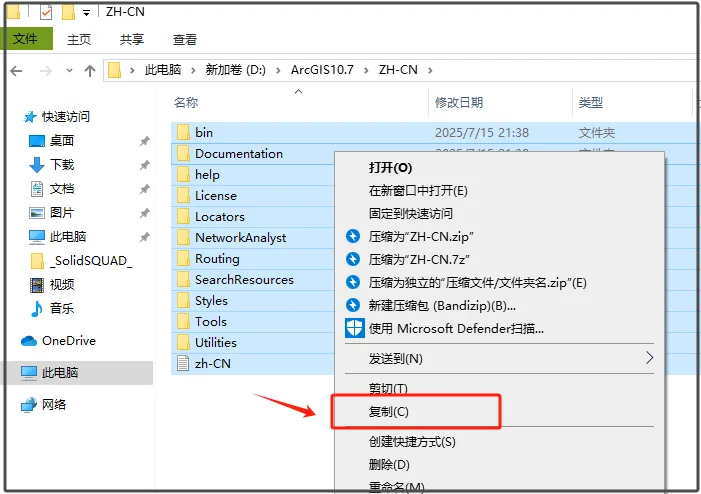
Task: Click 此电脑 in the address bar
Action: [x=163, y=70]
